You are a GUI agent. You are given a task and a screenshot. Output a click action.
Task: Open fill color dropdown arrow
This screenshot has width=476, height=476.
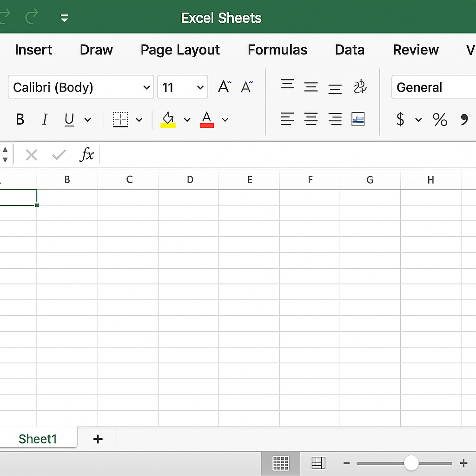point(187,119)
